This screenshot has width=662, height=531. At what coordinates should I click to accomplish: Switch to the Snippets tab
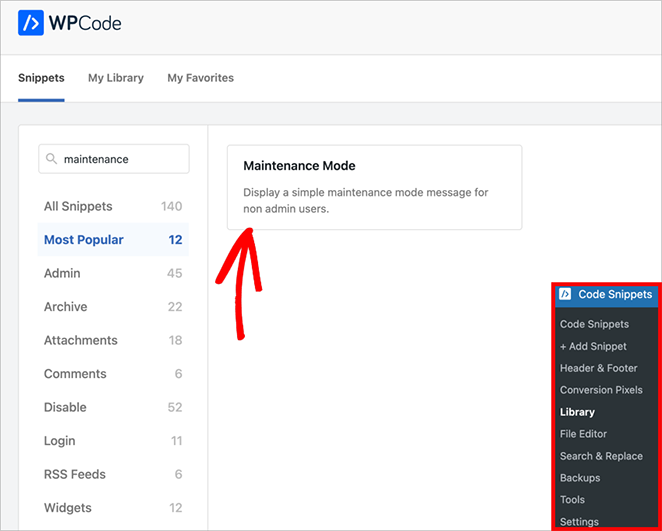click(41, 78)
